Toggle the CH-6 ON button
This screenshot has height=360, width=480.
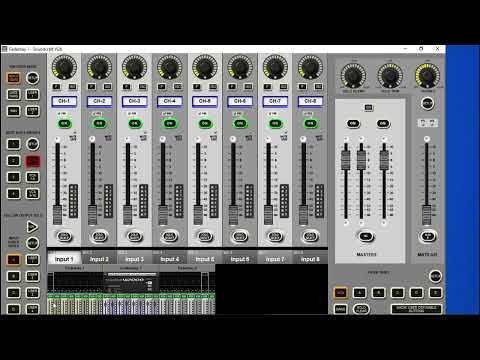[240, 123]
